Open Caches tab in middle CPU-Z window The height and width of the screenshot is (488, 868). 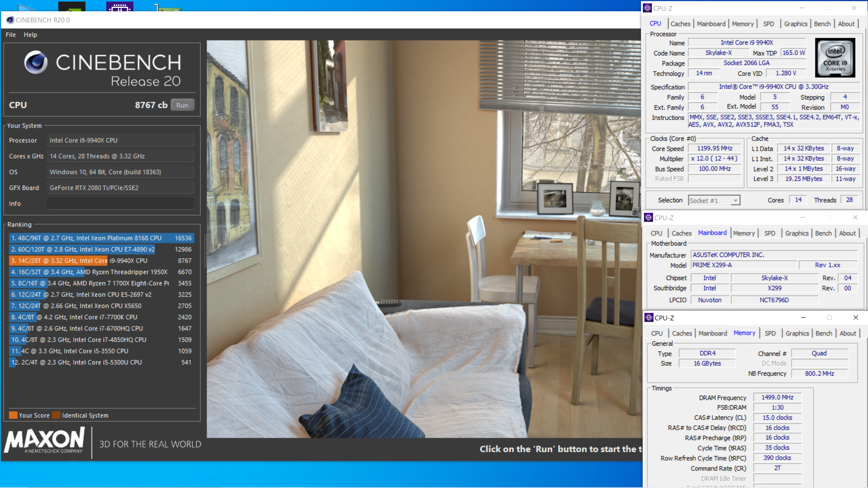681,233
